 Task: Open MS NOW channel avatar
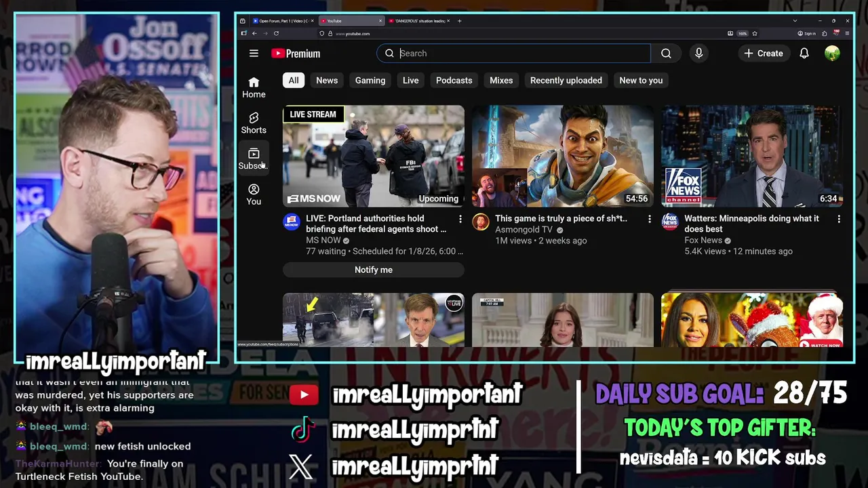(292, 222)
